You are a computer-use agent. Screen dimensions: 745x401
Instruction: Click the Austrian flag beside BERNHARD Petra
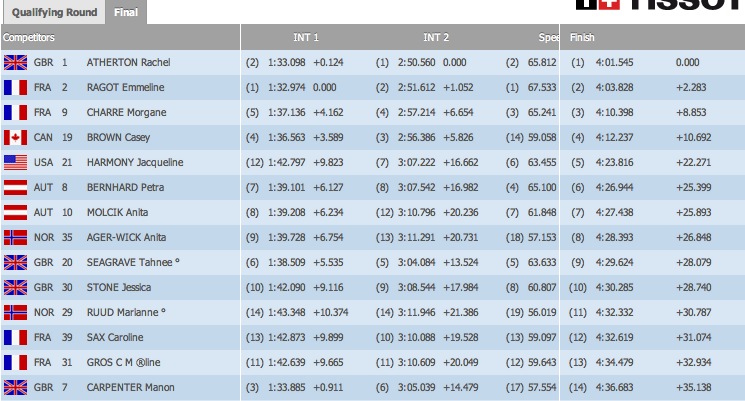click(x=16, y=187)
